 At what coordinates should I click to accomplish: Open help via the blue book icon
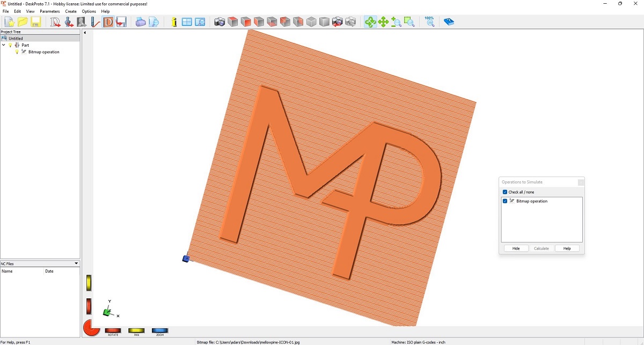(x=449, y=22)
